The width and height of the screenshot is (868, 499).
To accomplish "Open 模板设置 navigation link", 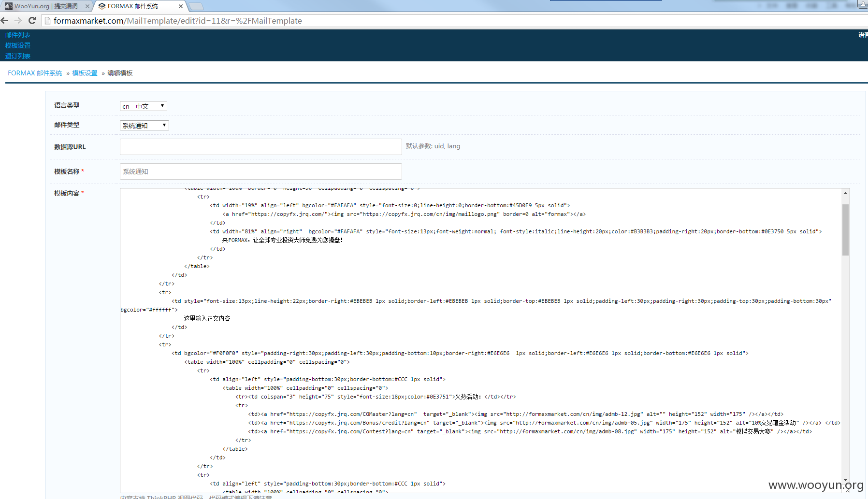I will coord(18,45).
